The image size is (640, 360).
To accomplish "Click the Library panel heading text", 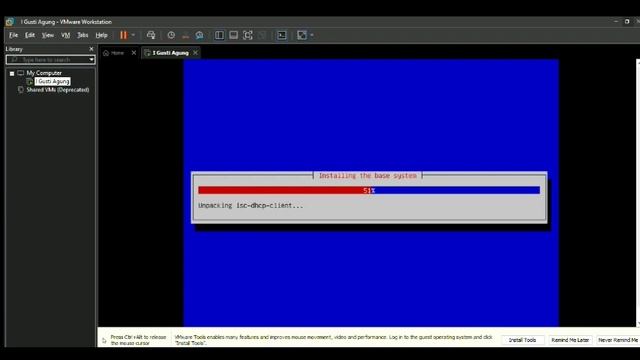I will [x=14, y=49].
